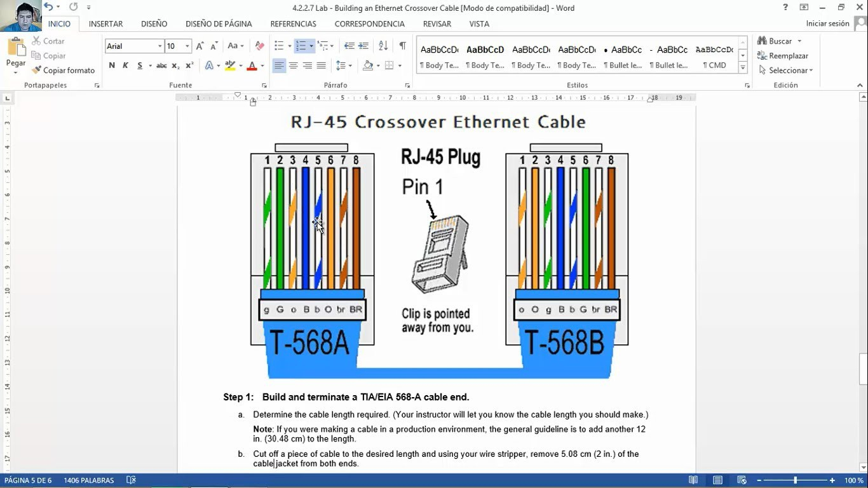The width and height of the screenshot is (868, 488).
Task: Increase font size with the large A icon
Action: [x=200, y=46]
